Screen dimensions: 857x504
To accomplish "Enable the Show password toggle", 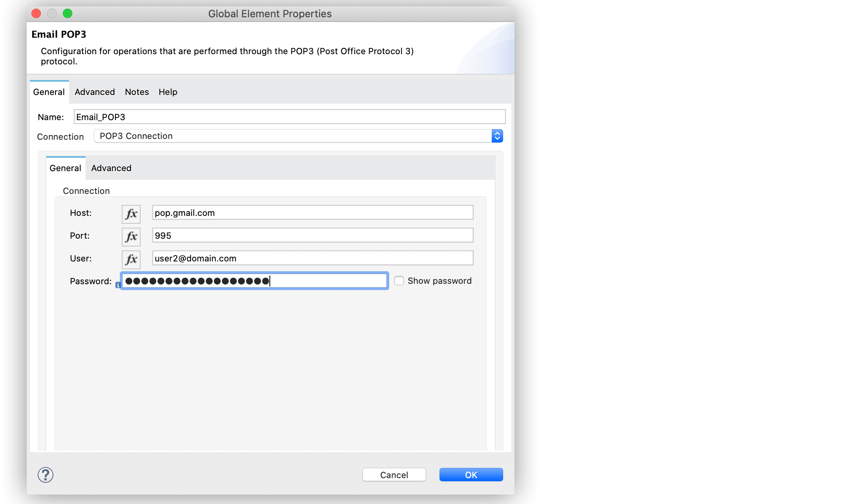I will pos(399,281).
